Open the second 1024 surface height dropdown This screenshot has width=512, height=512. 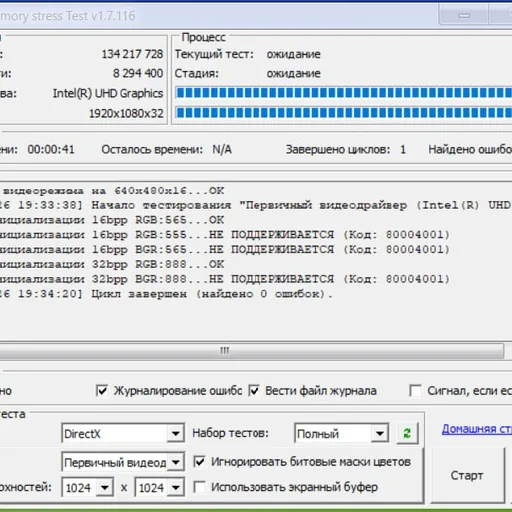176,488
